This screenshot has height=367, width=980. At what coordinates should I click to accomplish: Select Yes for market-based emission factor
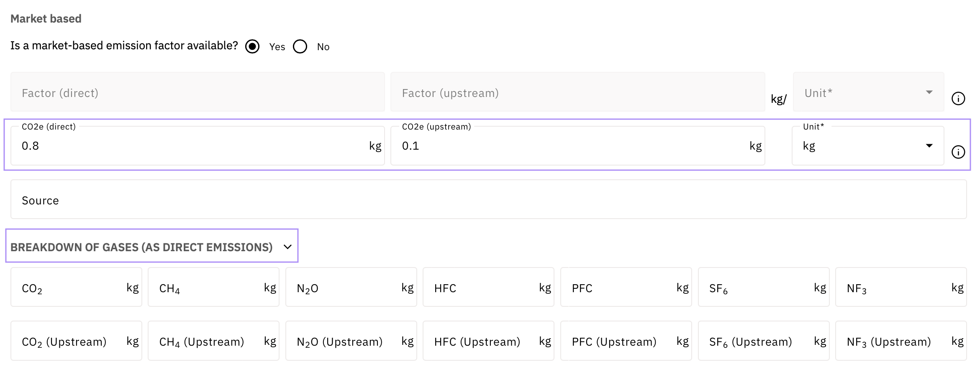click(252, 46)
